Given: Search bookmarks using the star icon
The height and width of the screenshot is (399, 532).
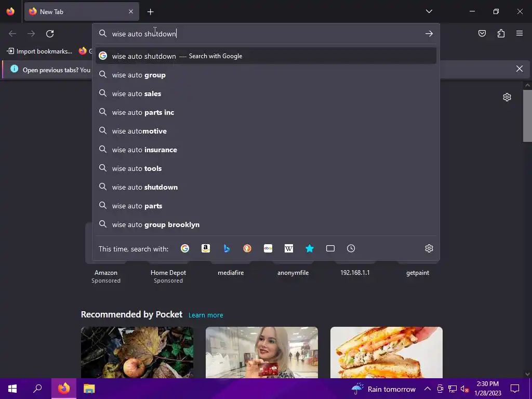Looking at the screenshot, I should 310,248.
